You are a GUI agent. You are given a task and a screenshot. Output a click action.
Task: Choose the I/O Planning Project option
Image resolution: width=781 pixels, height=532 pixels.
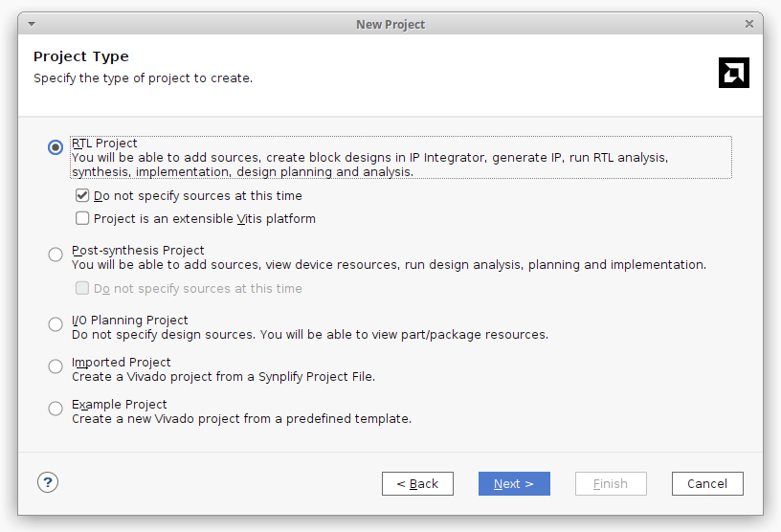click(56, 324)
